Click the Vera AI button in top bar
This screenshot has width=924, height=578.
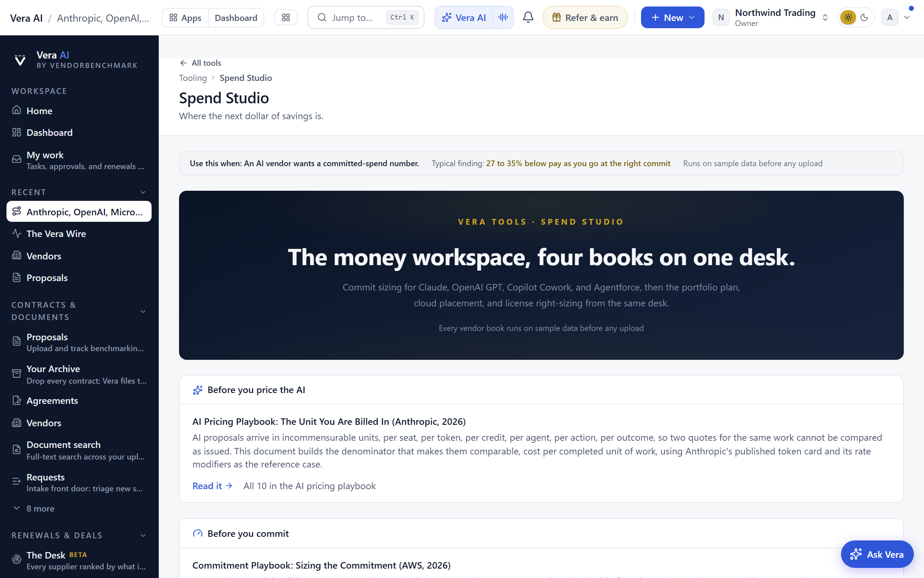coord(464,18)
